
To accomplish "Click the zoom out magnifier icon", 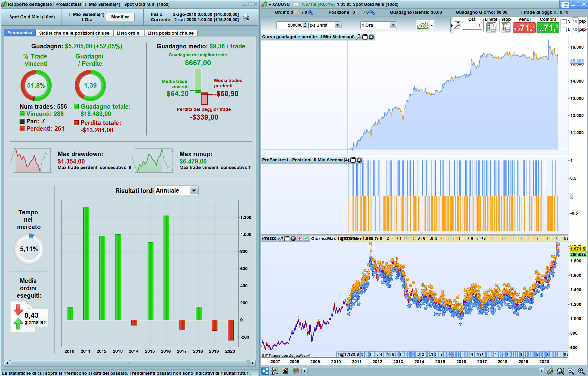I will point(571,371).
